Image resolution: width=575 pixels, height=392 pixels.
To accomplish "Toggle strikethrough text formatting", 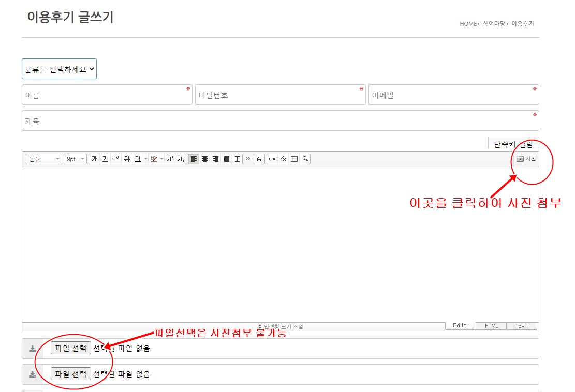I will [x=127, y=159].
